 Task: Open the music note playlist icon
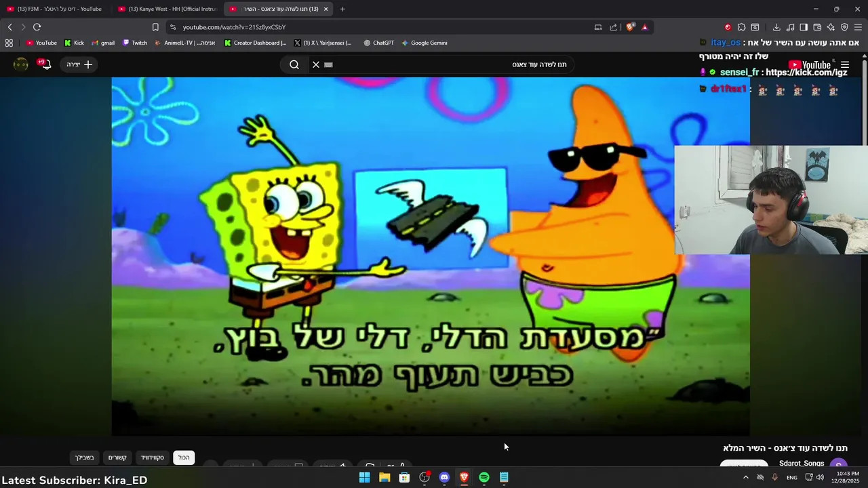click(790, 27)
